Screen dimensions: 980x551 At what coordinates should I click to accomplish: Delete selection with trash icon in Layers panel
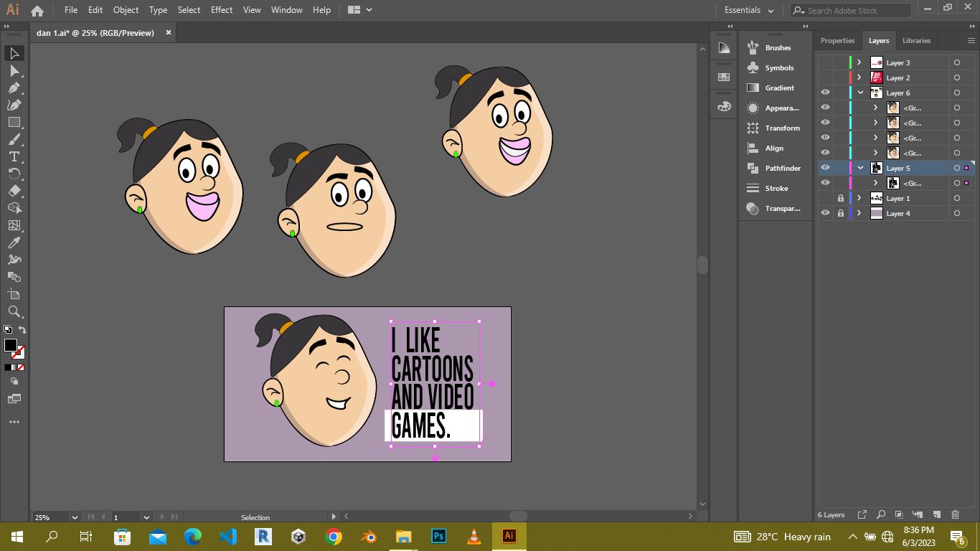[955, 514]
